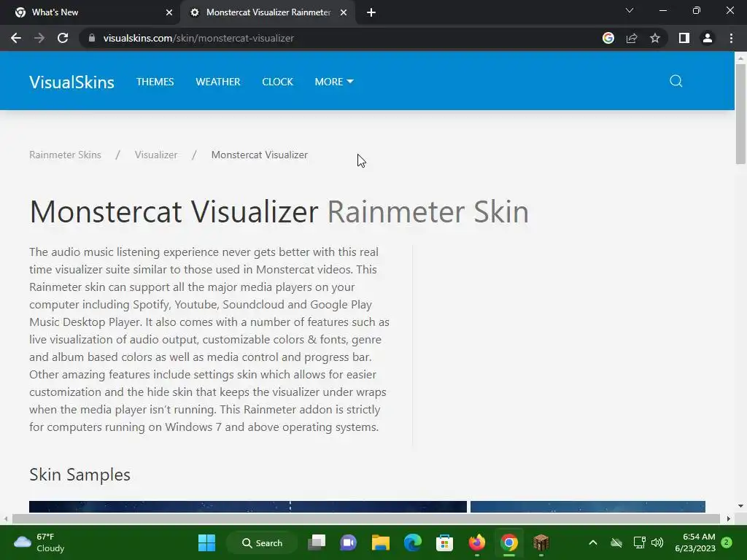The image size is (747, 560).
Task: Open the network status tray icon
Action: click(x=639, y=542)
